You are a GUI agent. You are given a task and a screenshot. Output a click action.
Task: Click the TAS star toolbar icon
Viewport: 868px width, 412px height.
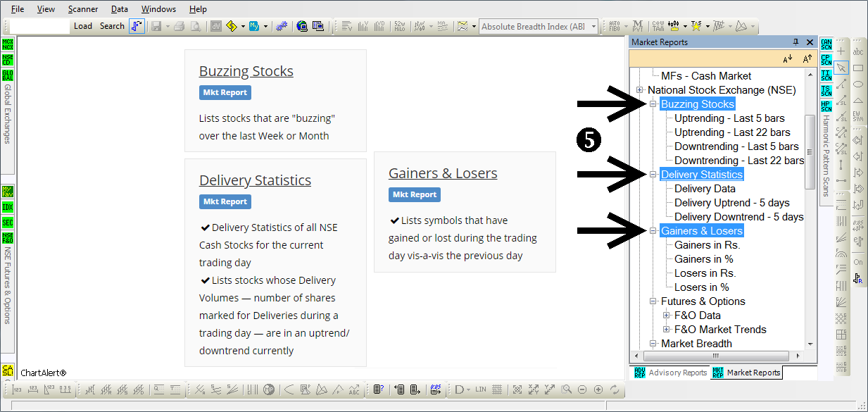point(696,26)
